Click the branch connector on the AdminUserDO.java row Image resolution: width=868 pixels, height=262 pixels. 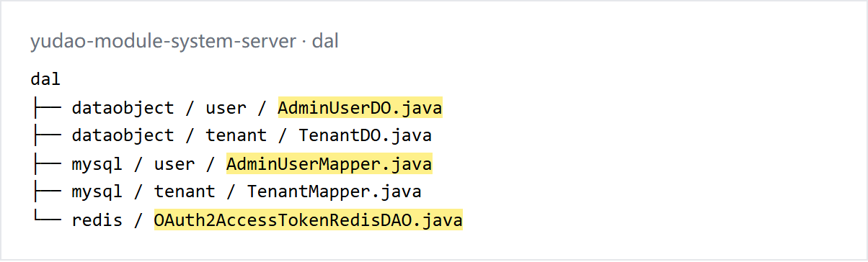(x=45, y=108)
